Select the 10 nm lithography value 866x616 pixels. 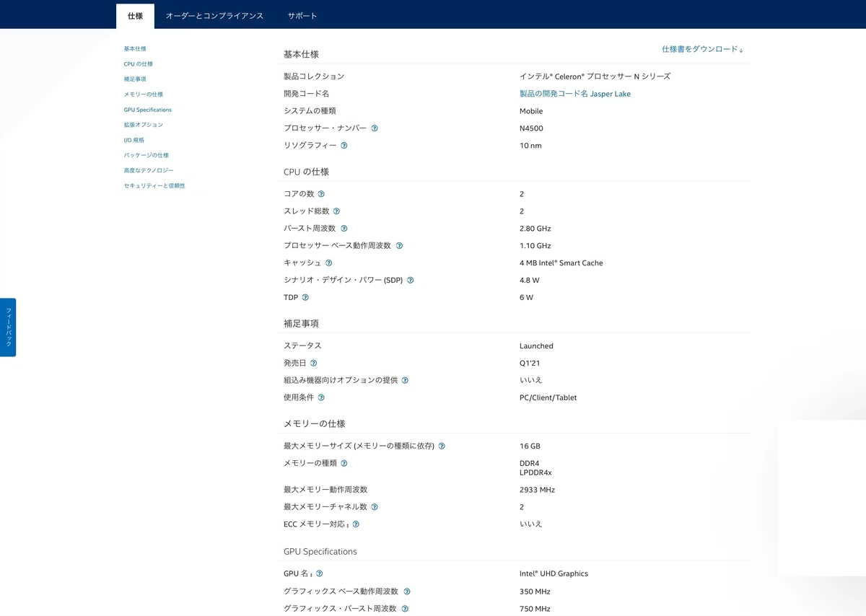click(x=530, y=146)
